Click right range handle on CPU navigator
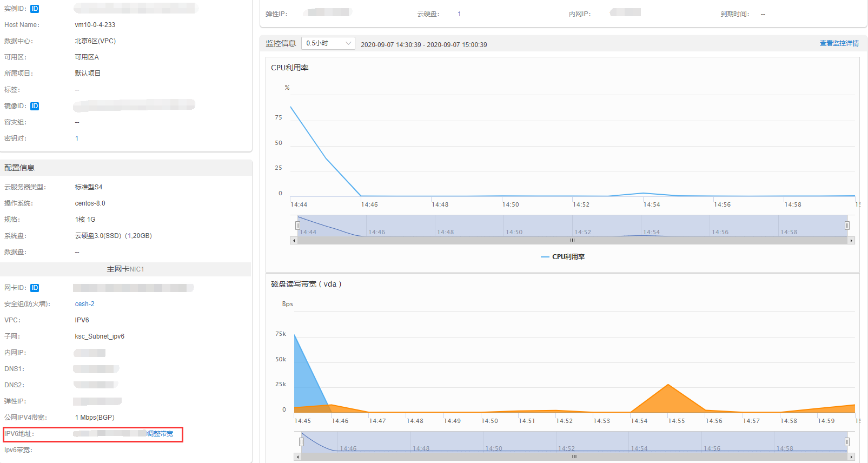This screenshot has width=868, height=463. pos(847,226)
